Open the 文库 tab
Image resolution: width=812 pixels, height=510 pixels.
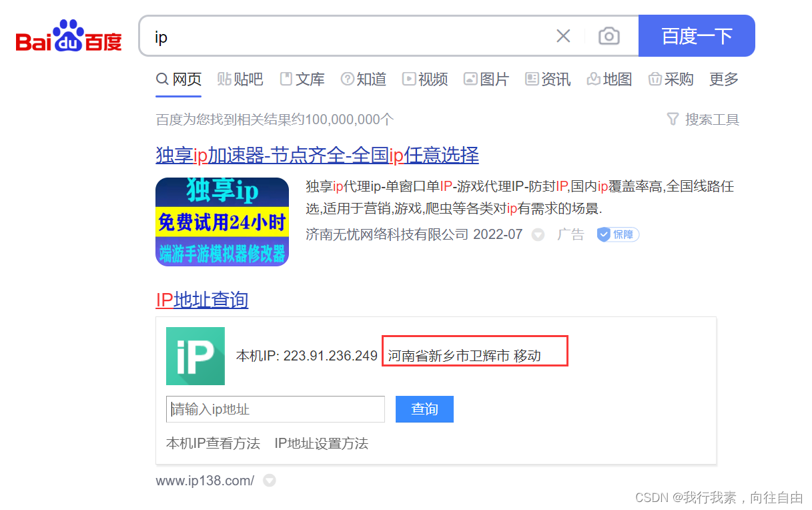pos(302,79)
